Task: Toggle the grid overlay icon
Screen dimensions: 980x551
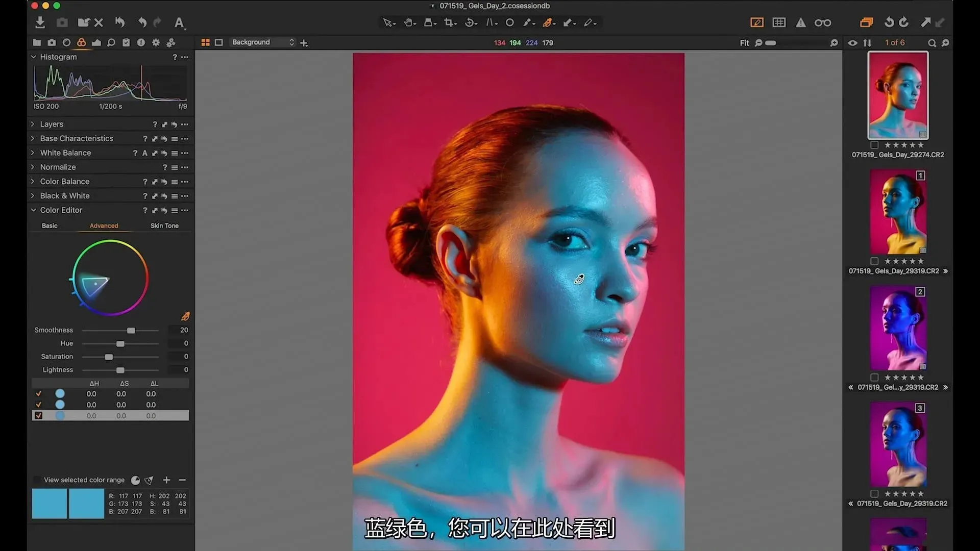Action: click(779, 22)
